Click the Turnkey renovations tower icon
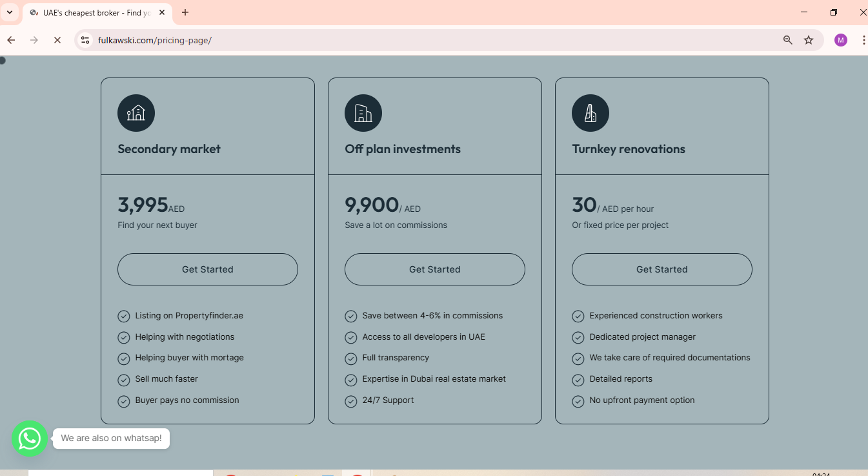 (590, 113)
